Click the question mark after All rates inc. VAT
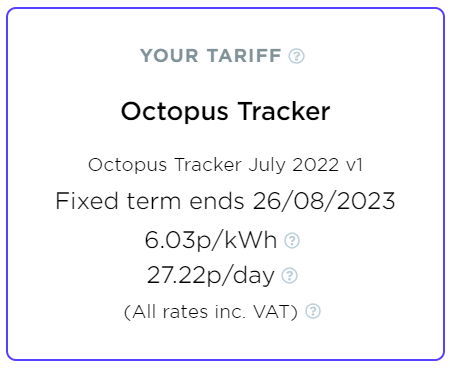 [x=313, y=311]
